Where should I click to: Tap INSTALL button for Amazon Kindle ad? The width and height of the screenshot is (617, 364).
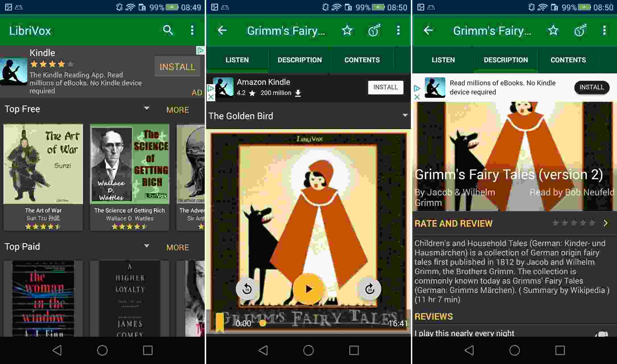coord(384,87)
